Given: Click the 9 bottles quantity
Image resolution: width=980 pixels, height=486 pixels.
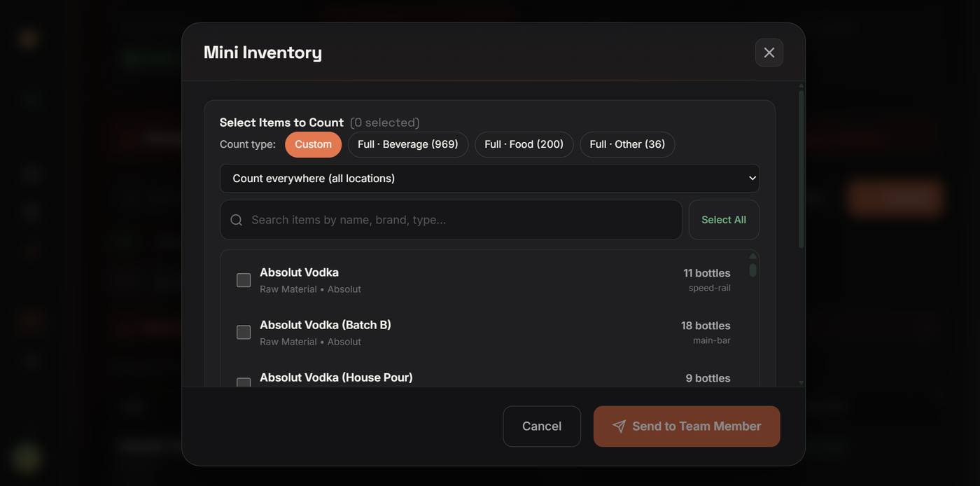Looking at the screenshot, I should (x=708, y=378).
